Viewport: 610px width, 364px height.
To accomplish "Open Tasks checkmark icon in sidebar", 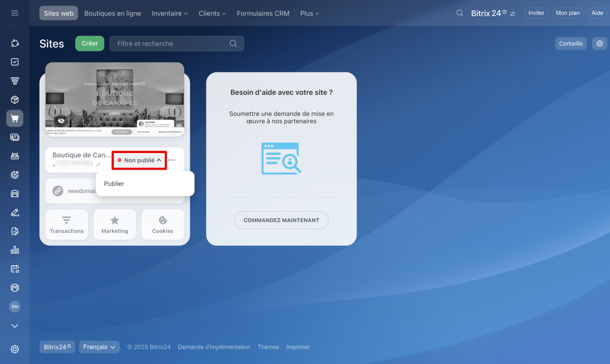I will 15,62.
